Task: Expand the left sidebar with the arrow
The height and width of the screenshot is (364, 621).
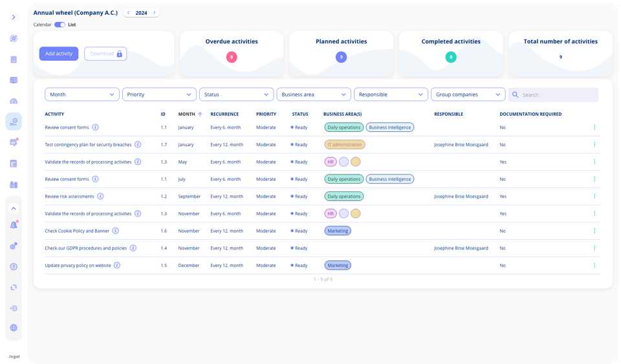Action: click(14, 17)
